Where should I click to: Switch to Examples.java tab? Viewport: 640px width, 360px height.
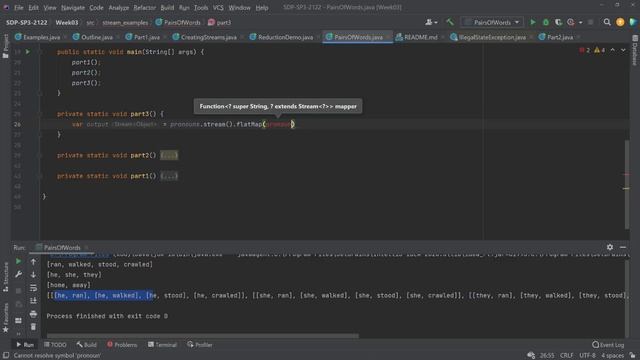(x=38, y=37)
